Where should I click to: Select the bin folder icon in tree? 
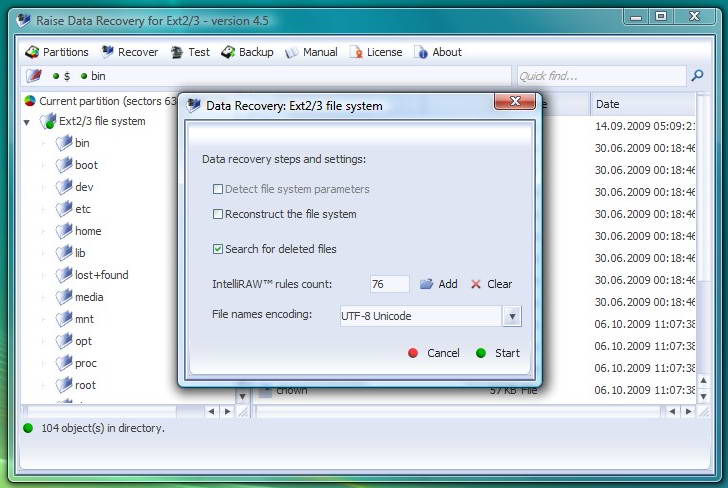pyautogui.click(x=64, y=143)
